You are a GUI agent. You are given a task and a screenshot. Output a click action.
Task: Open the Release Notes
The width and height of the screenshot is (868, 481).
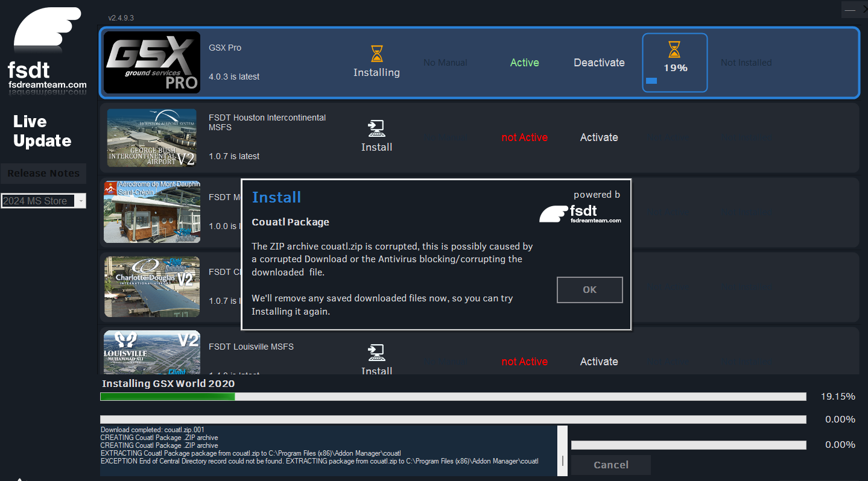point(43,174)
